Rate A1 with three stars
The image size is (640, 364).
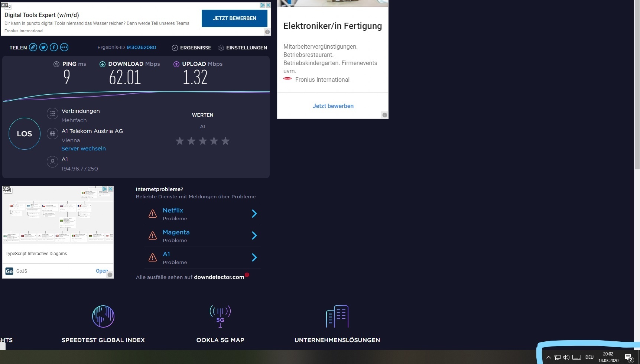point(203,141)
